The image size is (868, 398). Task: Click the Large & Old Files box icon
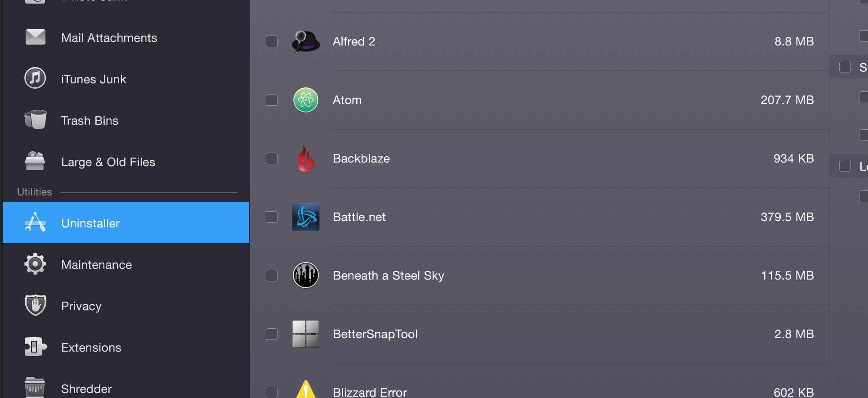tap(35, 161)
